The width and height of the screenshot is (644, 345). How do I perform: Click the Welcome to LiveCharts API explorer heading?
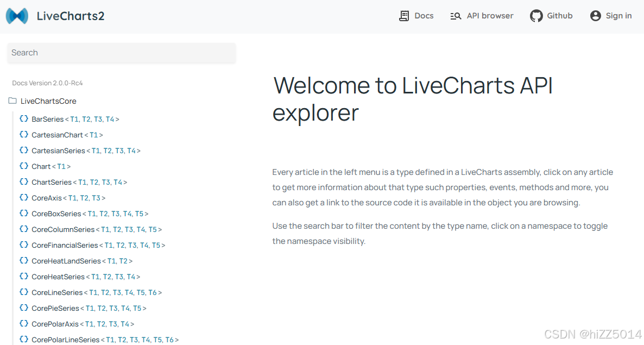413,99
